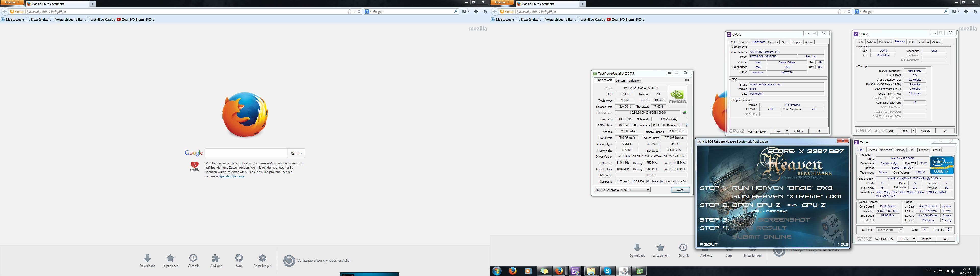Click bookmark star in left Firefox address bar
980x276 pixels.
[x=350, y=11]
